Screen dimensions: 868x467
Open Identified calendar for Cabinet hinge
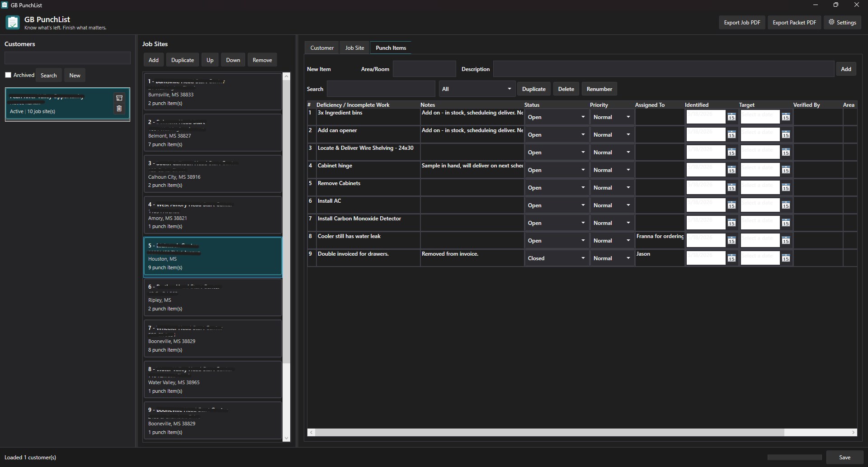point(731,170)
